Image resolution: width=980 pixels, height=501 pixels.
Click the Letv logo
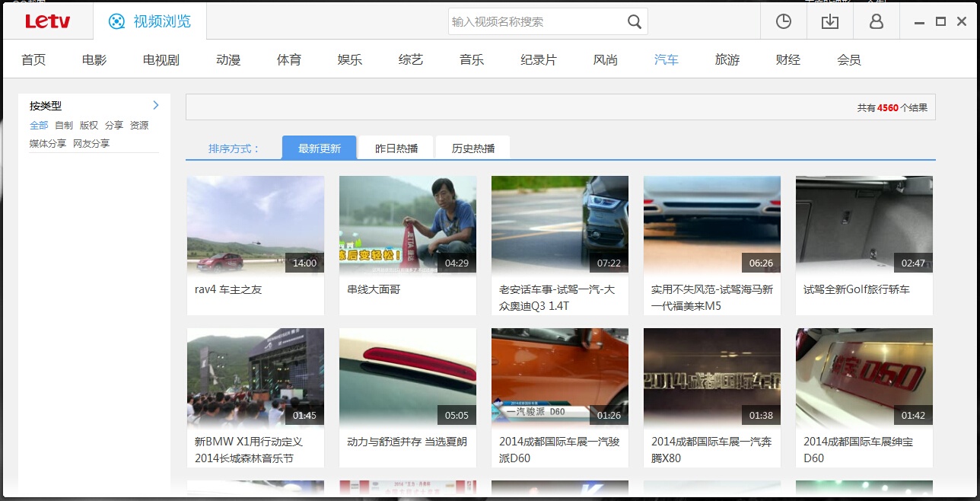(48, 21)
